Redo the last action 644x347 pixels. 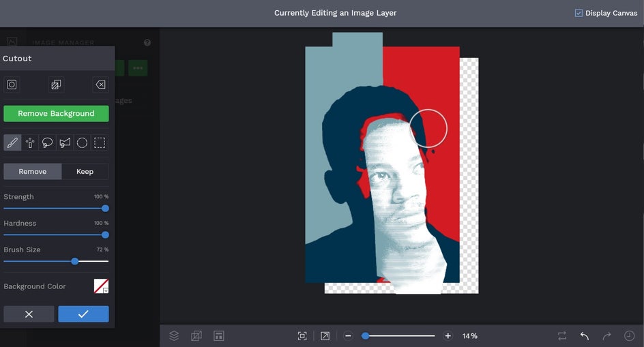[x=606, y=336]
